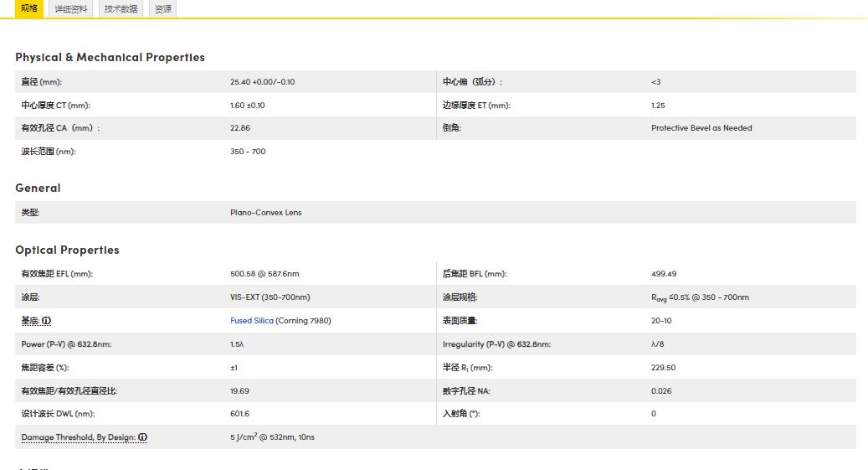Click the underlined Damage Threshold, By Design label
Screen dimensions: 868x470
(x=78, y=437)
